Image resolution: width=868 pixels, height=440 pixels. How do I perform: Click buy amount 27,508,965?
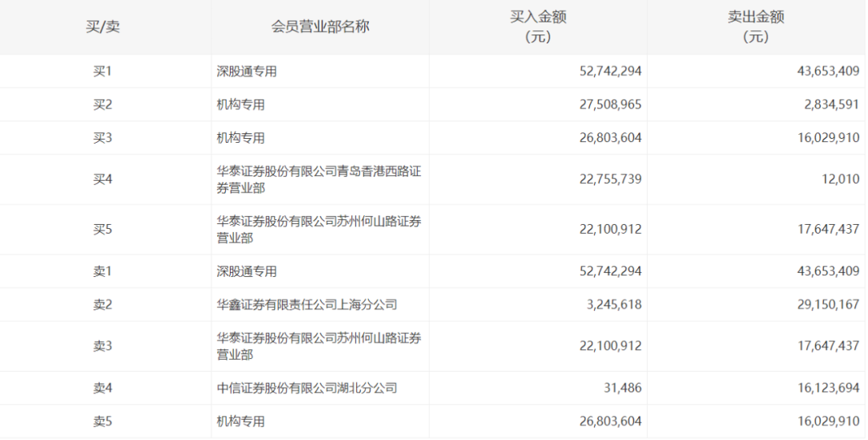pos(611,104)
